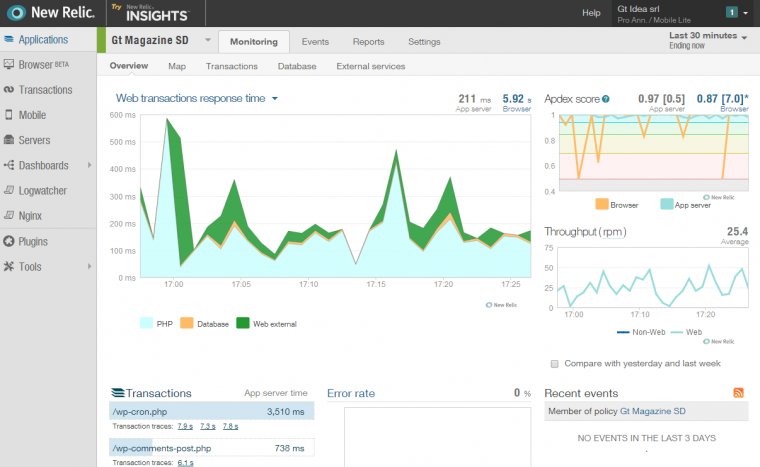This screenshot has width=760, height=467.
Task: Click the Apdex score help icon
Action: coord(606,99)
